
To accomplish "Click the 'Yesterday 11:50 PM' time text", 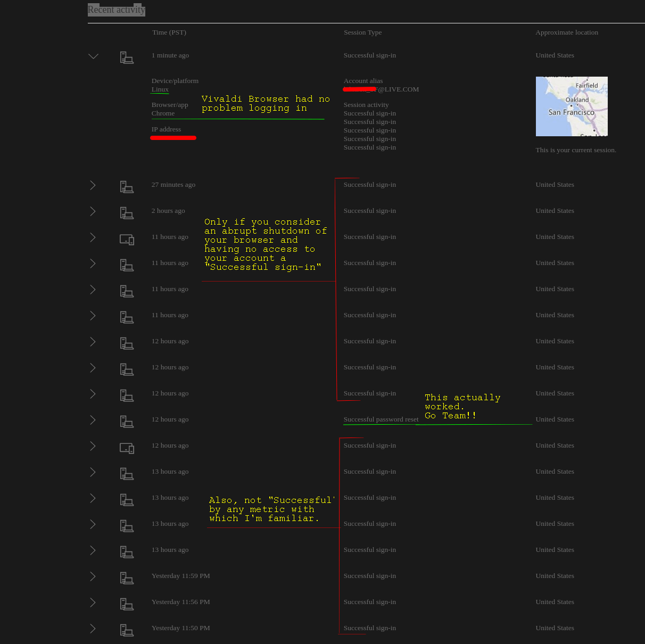I will [x=181, y=628].
